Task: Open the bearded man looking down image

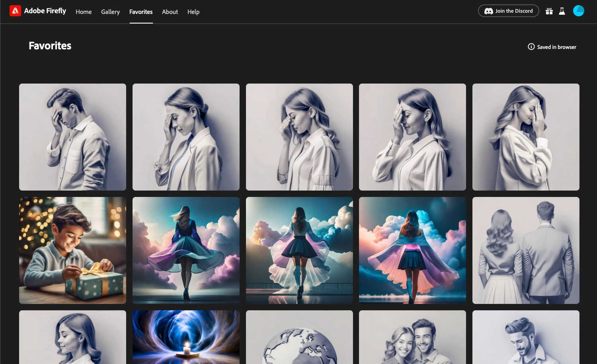Action: tap(526, 337)
